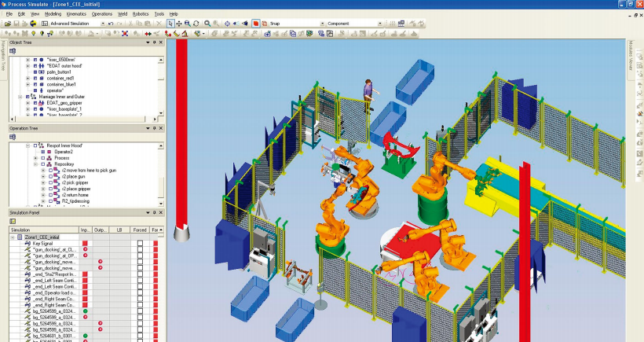The height and width of the screenshot is (342, 644).
Task: Click the LB column header
Action: [x=119, y=230]
